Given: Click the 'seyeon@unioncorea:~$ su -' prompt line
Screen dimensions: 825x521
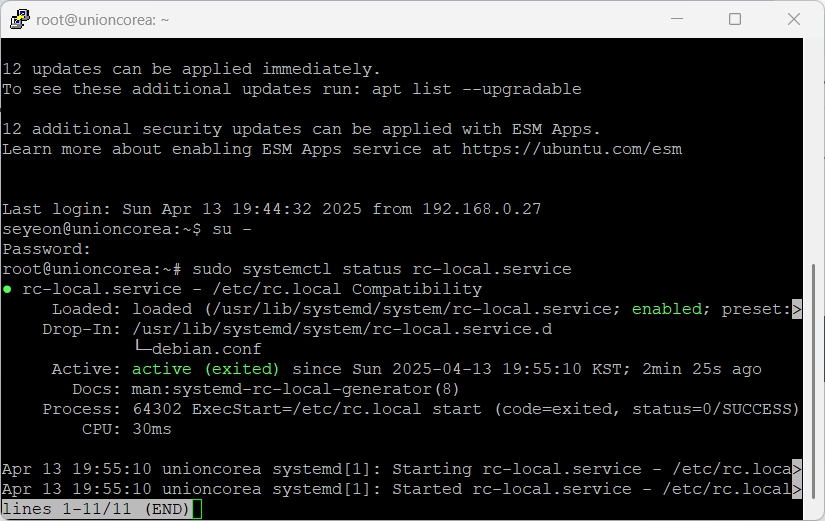Looking at the screenshot, I should (x=127, y=229).
